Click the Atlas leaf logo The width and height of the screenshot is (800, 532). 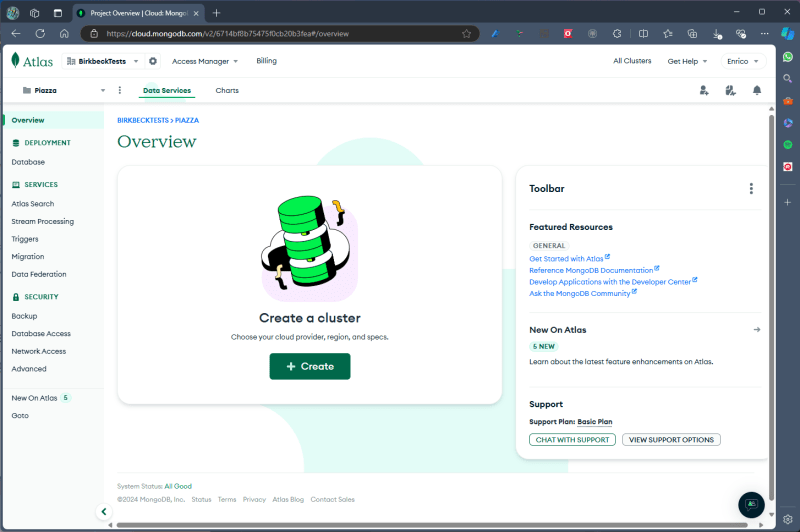click(x=32, y=61)
